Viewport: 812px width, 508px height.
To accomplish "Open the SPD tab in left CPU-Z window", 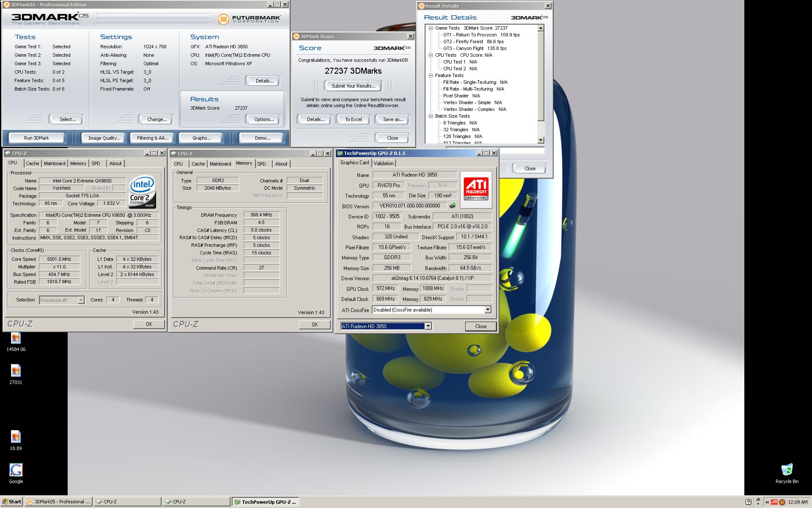I will point(96,163).
